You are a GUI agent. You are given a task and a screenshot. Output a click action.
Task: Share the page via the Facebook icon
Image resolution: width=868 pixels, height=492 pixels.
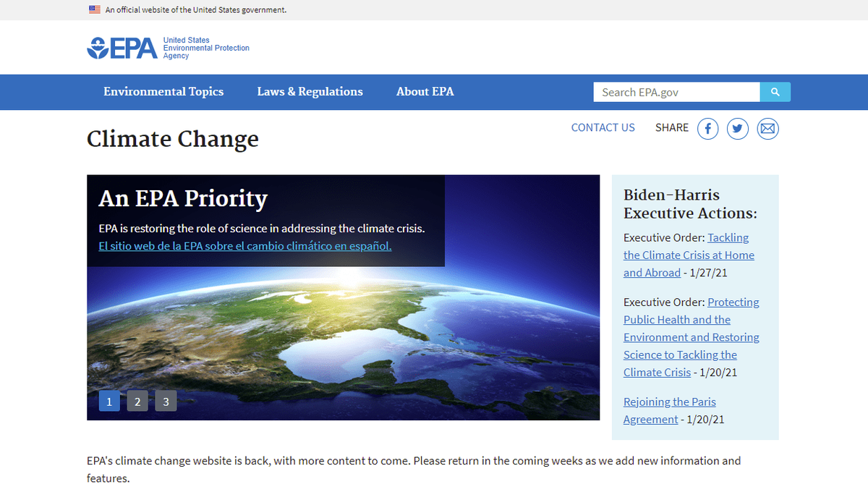click(707, 128)
